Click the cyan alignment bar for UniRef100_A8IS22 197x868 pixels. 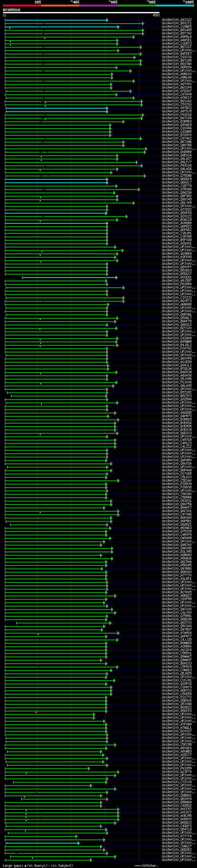(x=56, y=20)
